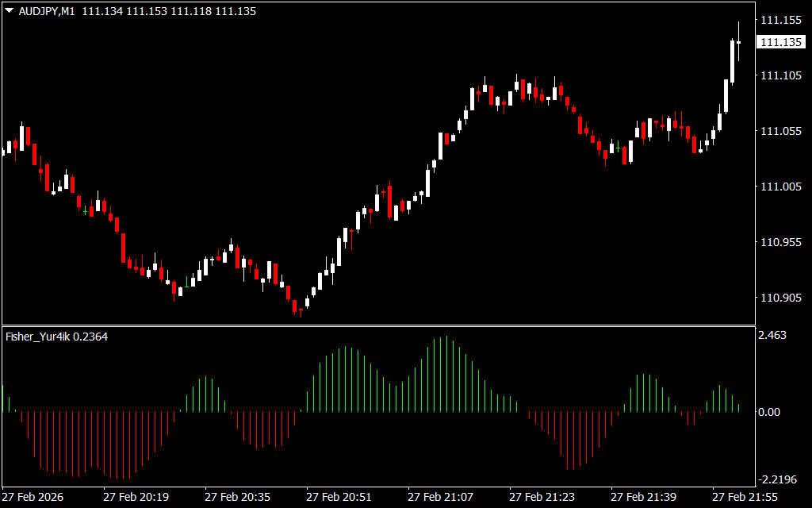The height and width of the screenshot is (508, 812).
Task: Click the green cross candle on chart's left side
Action: [85, 211]
